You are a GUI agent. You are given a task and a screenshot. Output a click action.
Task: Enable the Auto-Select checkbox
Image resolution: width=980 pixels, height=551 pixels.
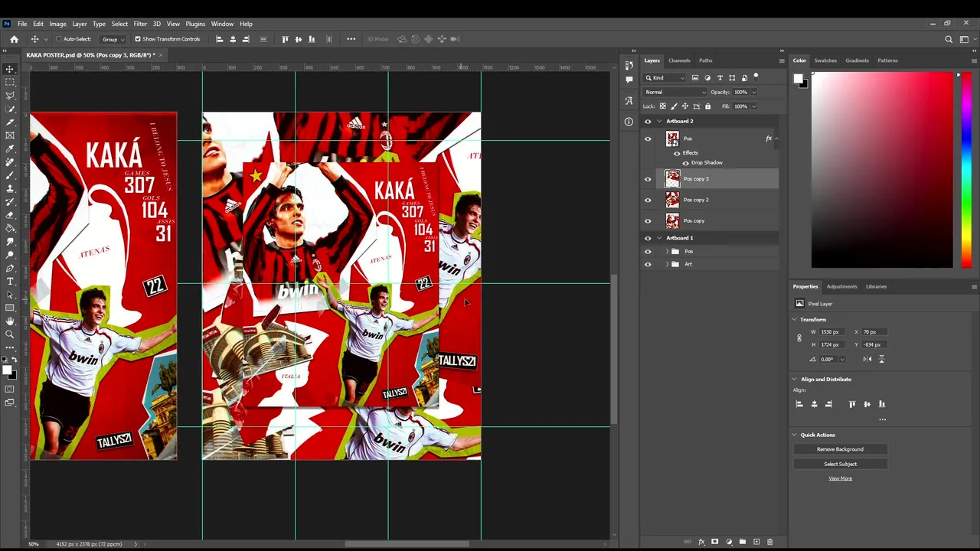(x=58, y=39)
